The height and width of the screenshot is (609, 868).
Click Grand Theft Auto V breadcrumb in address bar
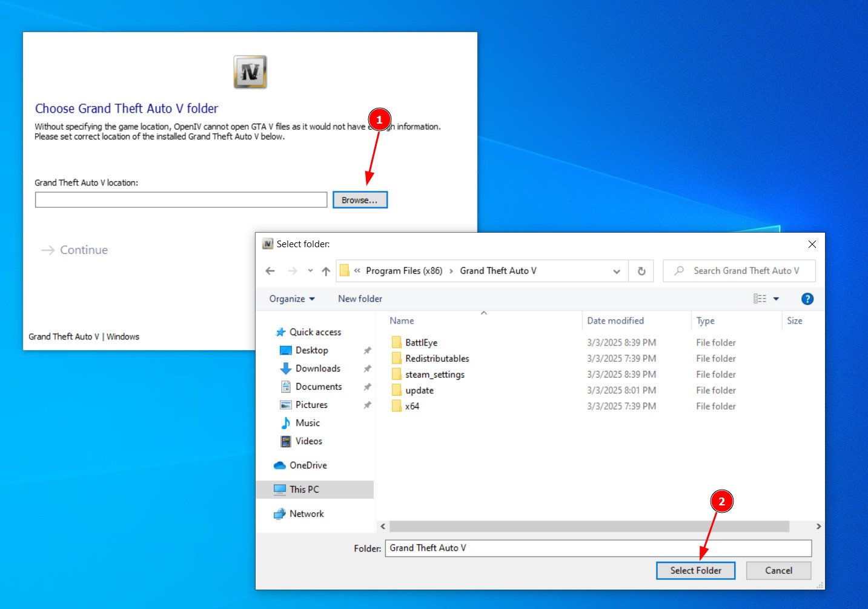498,271
